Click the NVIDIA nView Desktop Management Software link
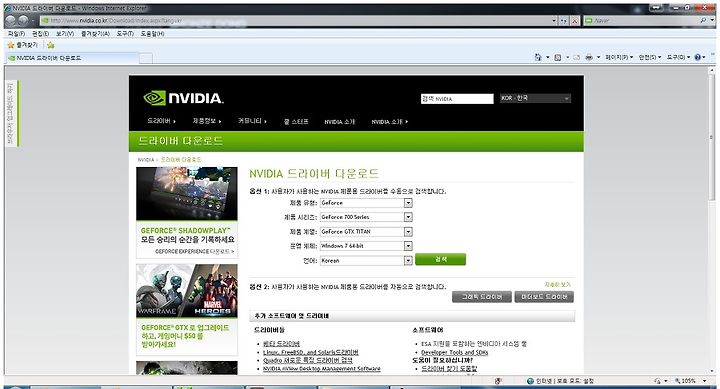This screenshot has height=389, width=720. coord(321,368)
